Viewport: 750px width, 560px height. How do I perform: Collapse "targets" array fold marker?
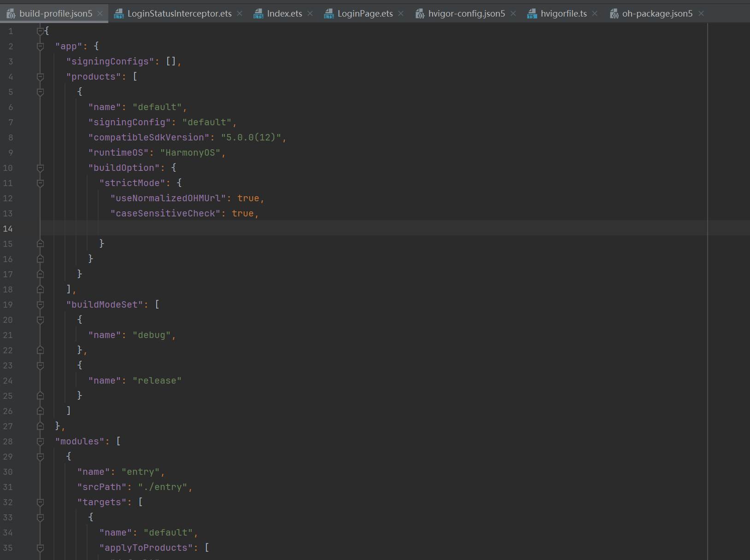tap(40, 502)
